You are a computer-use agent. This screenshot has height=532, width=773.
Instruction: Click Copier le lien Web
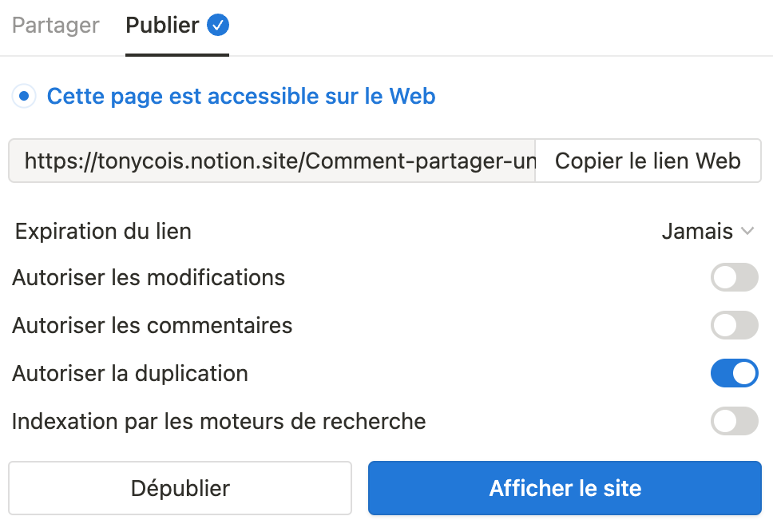[x=648, y=161]
